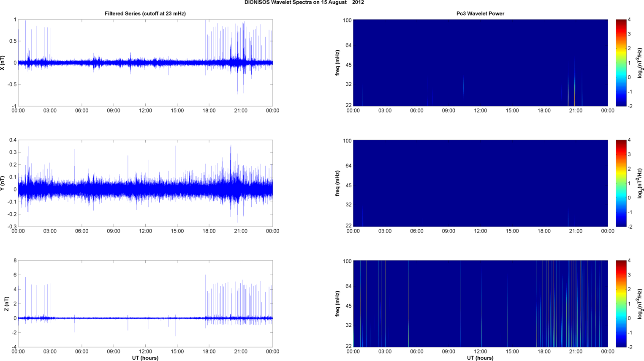Click inside the Y component filtered series plot
Image resolution: width=644 pixels, height=361 pixels.
tap(145, 183)
